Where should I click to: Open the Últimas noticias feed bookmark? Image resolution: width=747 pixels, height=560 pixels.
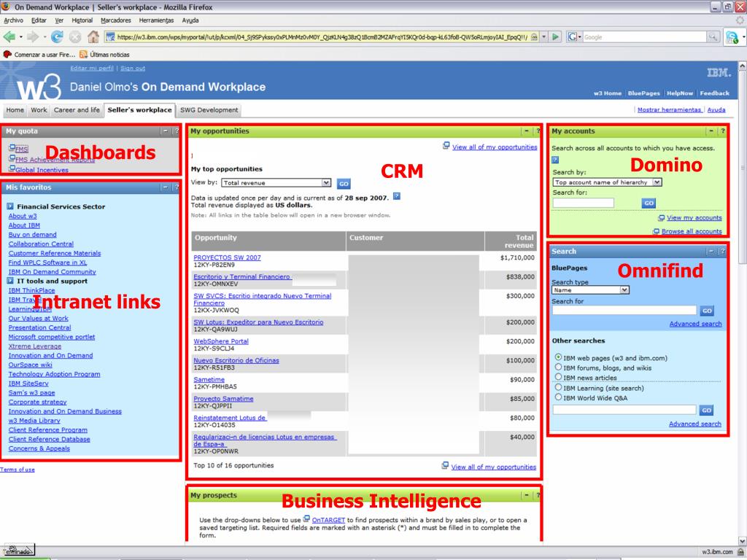coord(104,54)
